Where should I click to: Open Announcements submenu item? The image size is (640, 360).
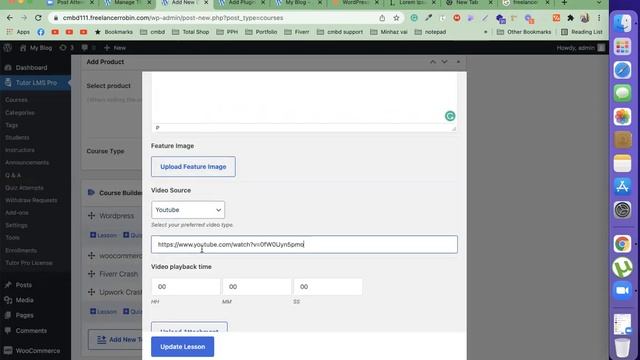(27, 162)
